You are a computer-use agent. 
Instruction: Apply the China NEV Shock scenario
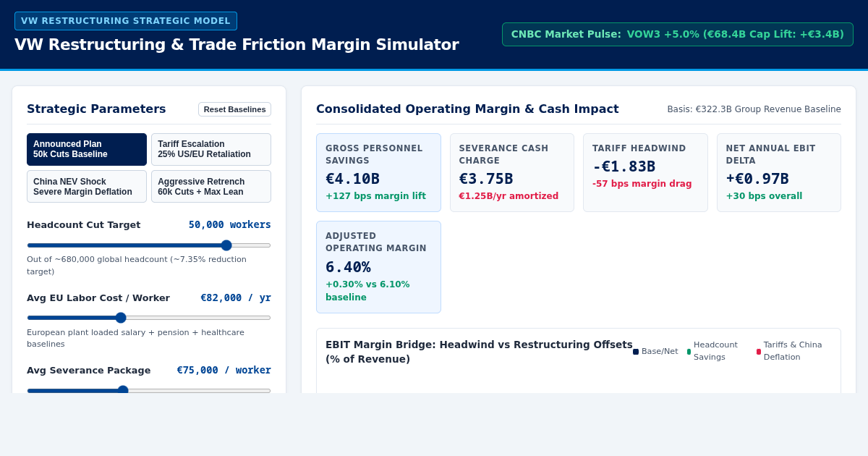point(87,187)
